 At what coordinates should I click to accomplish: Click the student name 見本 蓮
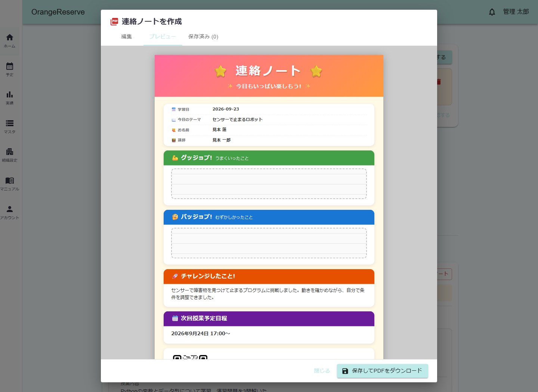pyautogui.click(x=219, y=130)
